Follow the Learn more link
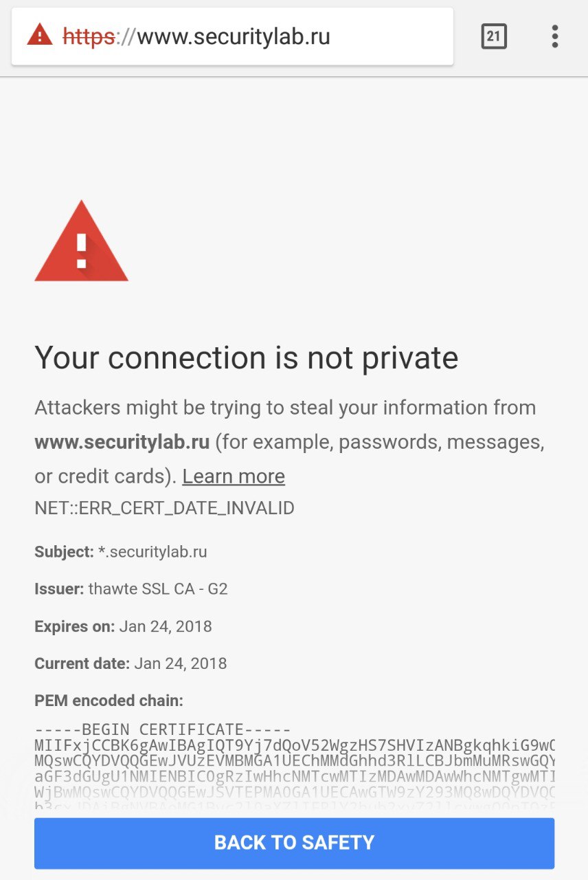 (x=234, y=476)
